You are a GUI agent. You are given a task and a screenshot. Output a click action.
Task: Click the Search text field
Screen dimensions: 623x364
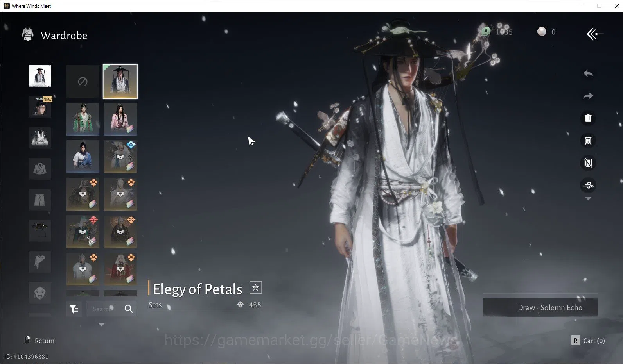103,309
